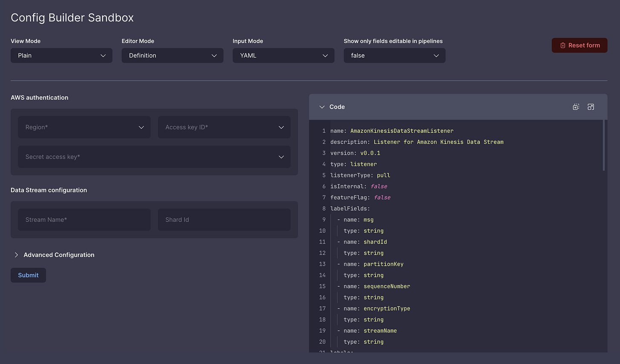Viewport: 620px width, 364px height.
Task: Click the sequenceNumber name in code
Action: tap(387, 286)
